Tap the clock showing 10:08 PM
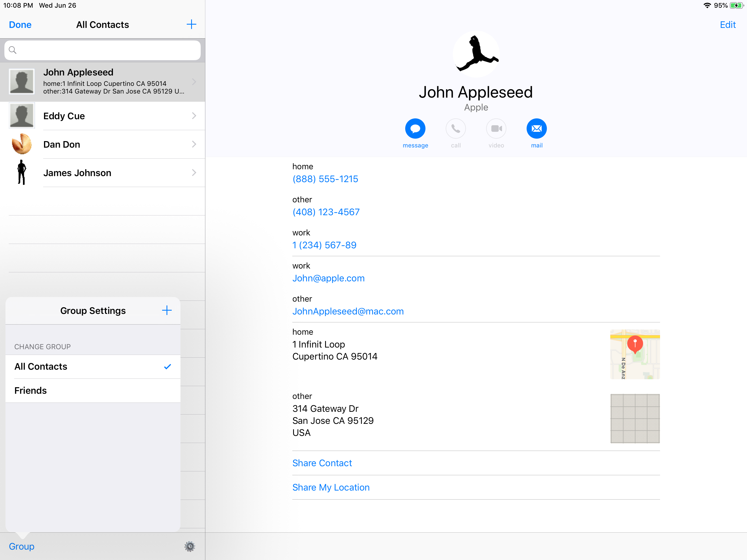747x560 pixels. coord(18,5)
